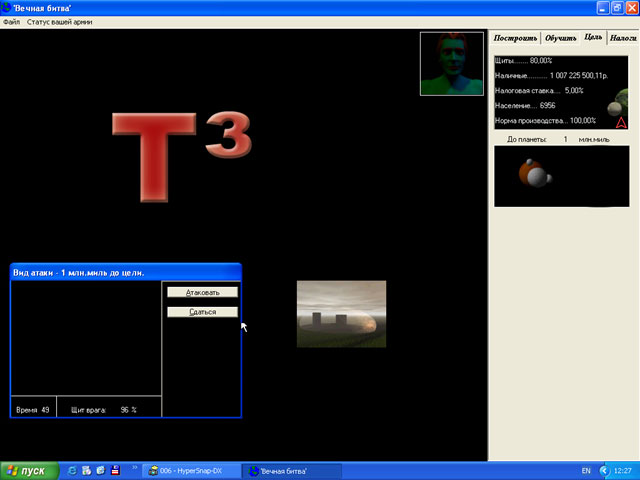
Task: Click the Атаковать button
Action: click(x=202, y=292)
